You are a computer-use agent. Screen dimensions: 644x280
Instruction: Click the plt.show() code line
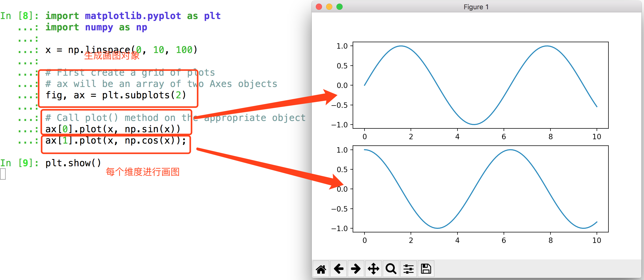73,163
